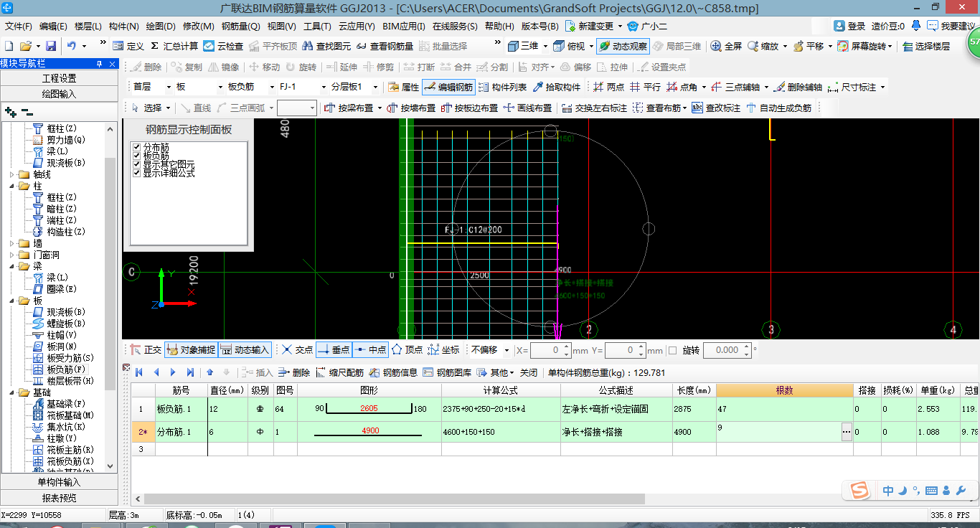980x528 pixels.
Task: Click 画线布置 draw line layout
Action: tap(527, 108)
